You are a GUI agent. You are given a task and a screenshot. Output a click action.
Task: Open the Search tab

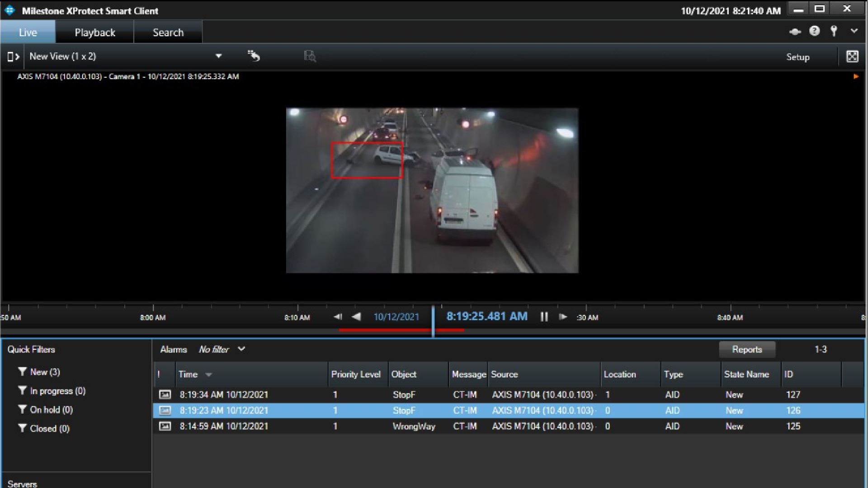click(x=168, y=33)
